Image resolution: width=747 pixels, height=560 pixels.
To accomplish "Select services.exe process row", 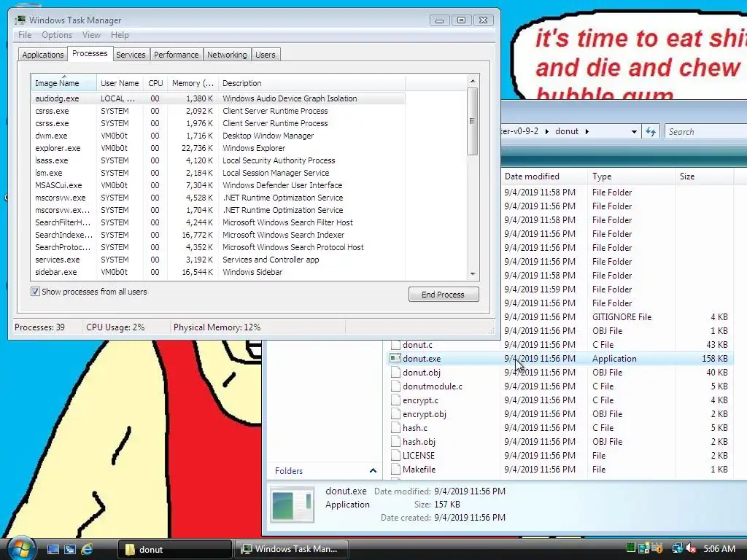I will click(x=218, y=260).
